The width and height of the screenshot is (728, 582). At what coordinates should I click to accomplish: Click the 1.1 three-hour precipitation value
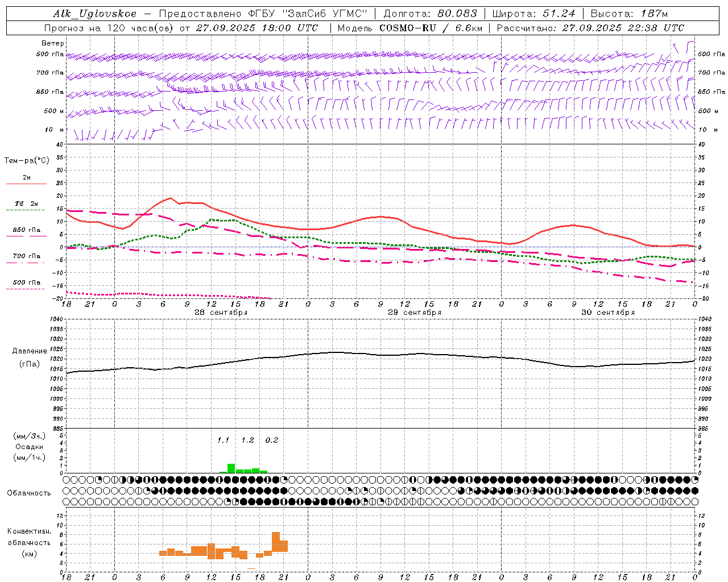coord(223,440)
